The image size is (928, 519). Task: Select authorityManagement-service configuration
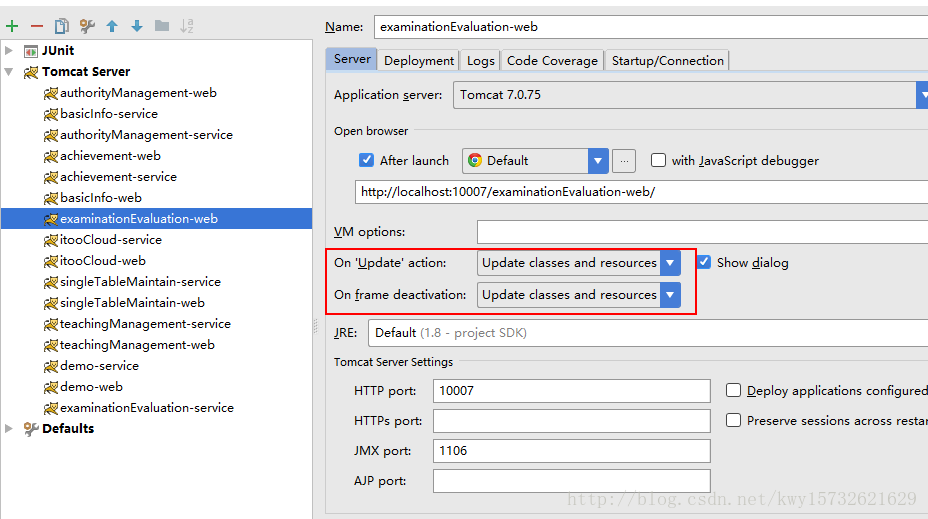pos(146,135)
